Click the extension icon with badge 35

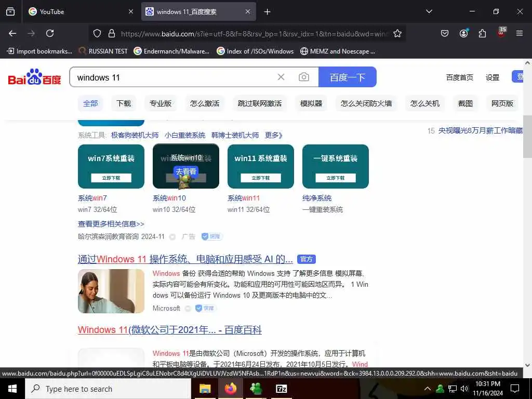click(501, 33)
